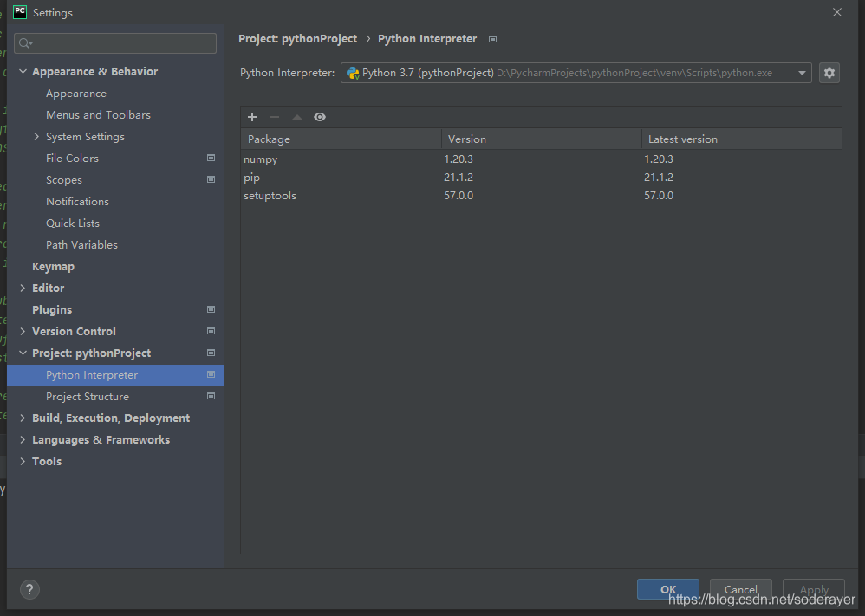
Task: Open Path Variables settings
Action: point(81,245)
